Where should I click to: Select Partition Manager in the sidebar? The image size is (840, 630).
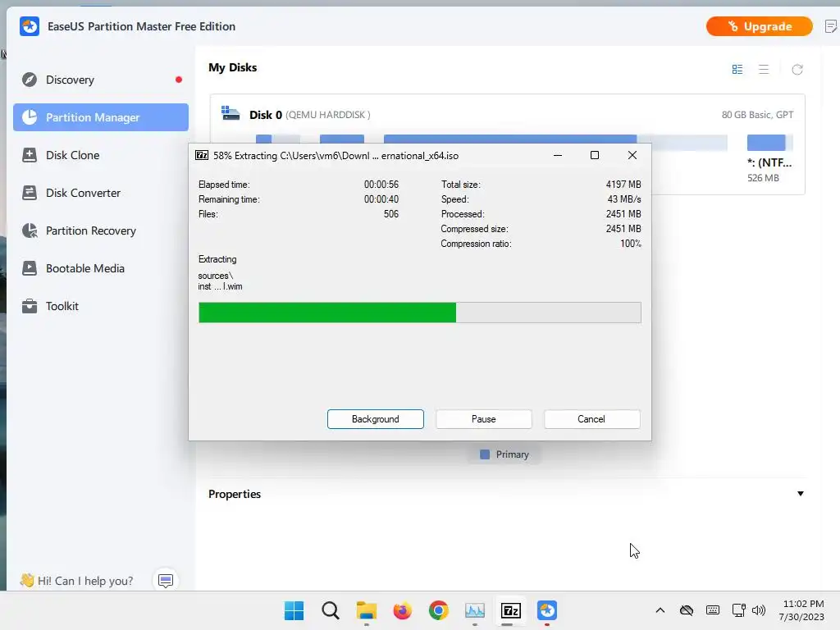101,117
